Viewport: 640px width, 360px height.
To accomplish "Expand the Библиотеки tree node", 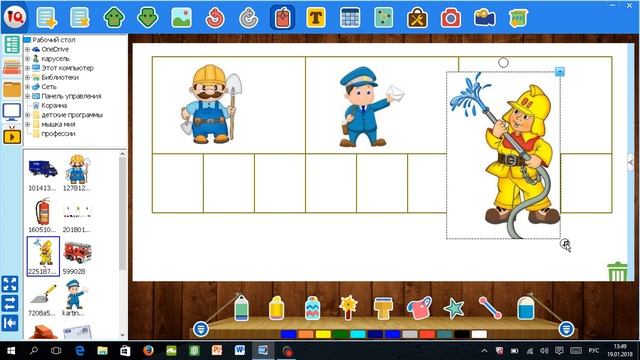I will [27, 77].
